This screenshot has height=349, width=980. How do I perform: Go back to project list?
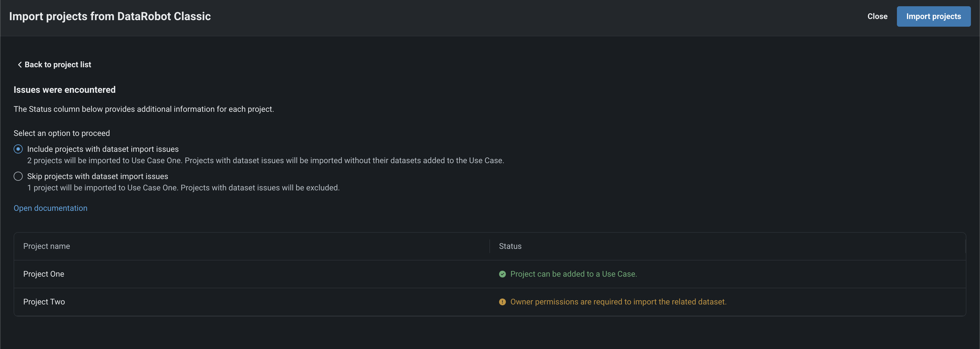point(58,65)
